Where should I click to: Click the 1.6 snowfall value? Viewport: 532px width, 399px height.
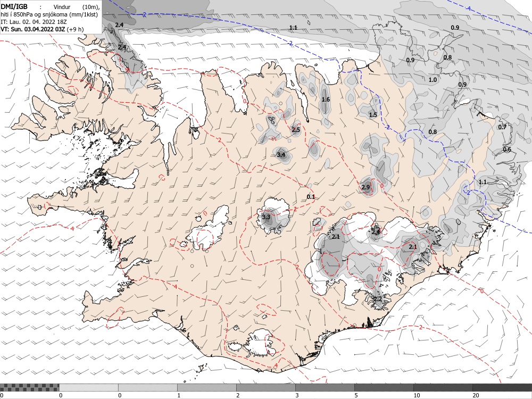326,99
